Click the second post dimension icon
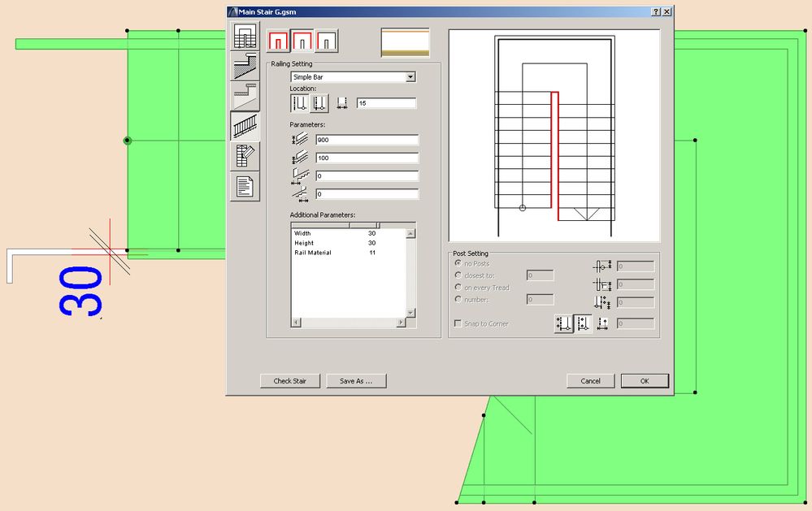Viewport: 812px width, 511px height. coord(601,284)
